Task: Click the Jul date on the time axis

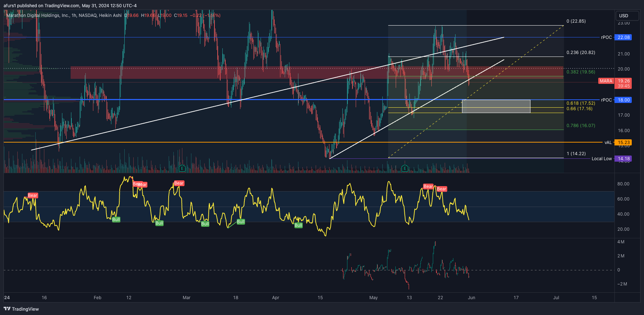Action: click(x=556, y=298)
